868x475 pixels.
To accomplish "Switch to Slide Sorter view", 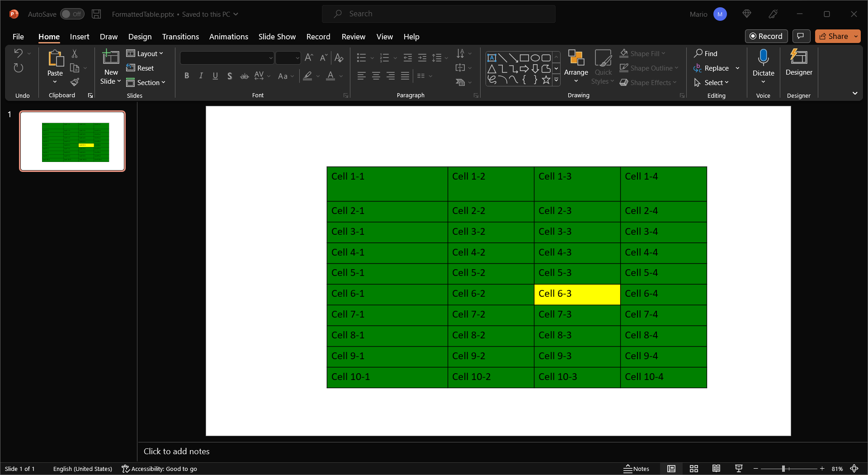I will [x=693, y=469].
